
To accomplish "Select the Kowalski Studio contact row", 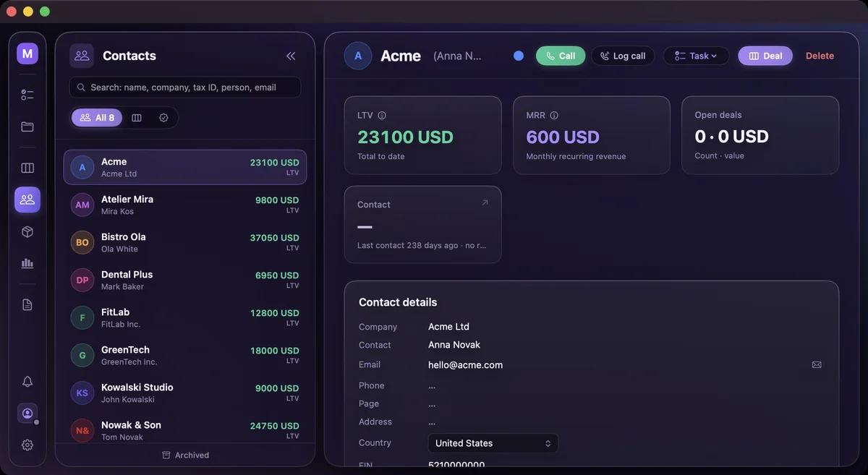I will tap(185, 393).
